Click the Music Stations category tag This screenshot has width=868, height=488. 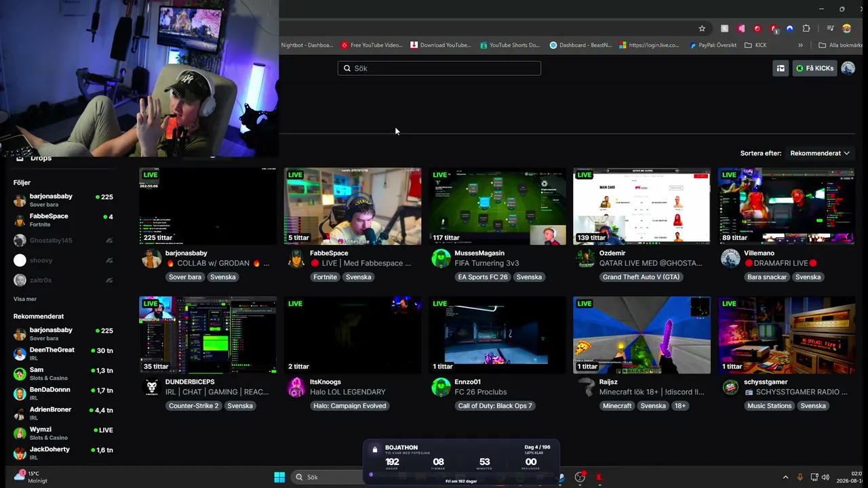coord(770,406)
